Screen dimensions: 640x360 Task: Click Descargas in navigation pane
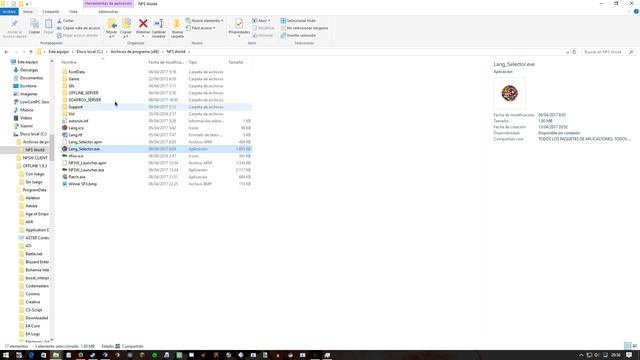29,70
